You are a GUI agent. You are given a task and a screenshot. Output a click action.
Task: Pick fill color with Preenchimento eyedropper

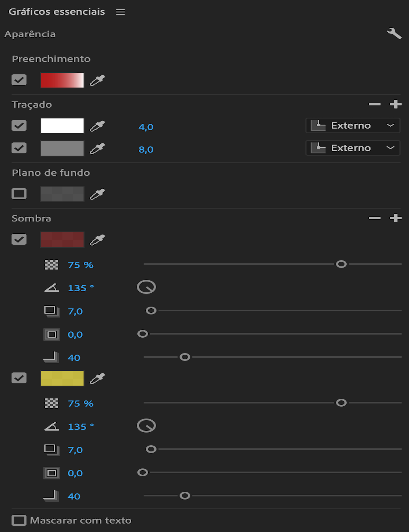(97, 80)
